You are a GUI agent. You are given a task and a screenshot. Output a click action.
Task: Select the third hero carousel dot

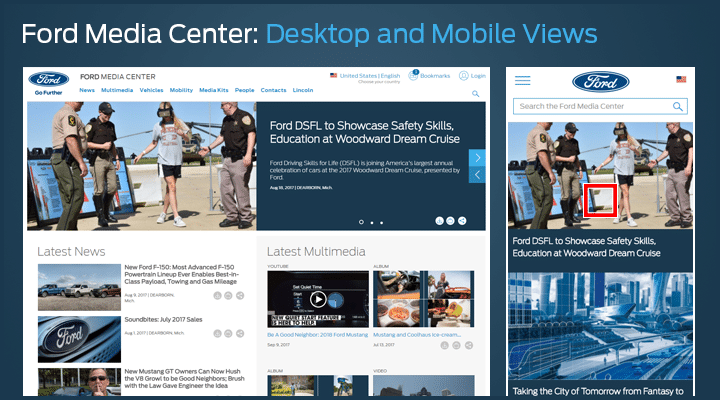point(382,223)
